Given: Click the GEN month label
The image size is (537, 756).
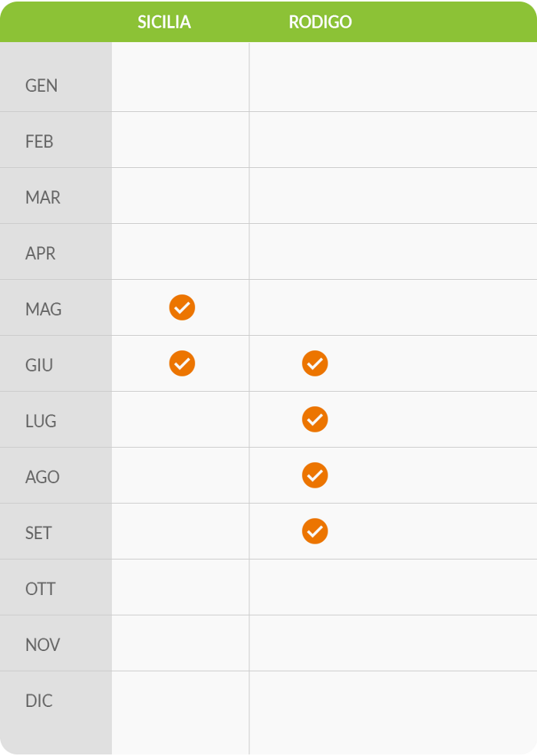Looking at the screenshot, I should 41,85.
